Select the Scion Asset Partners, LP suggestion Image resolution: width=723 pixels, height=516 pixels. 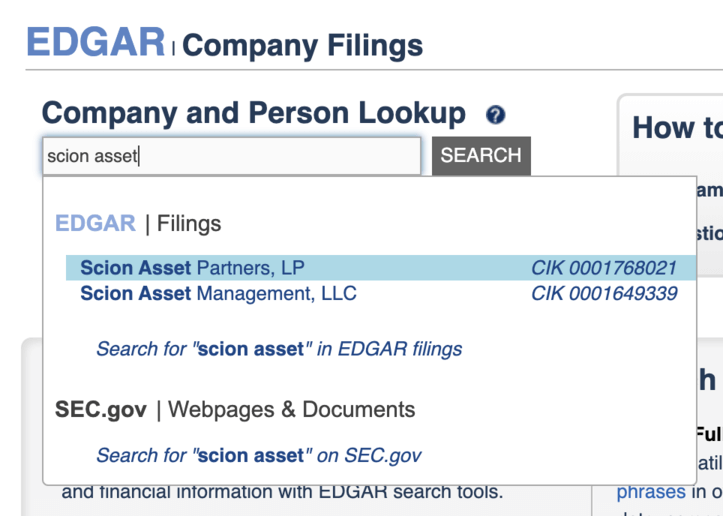[192, 268]
